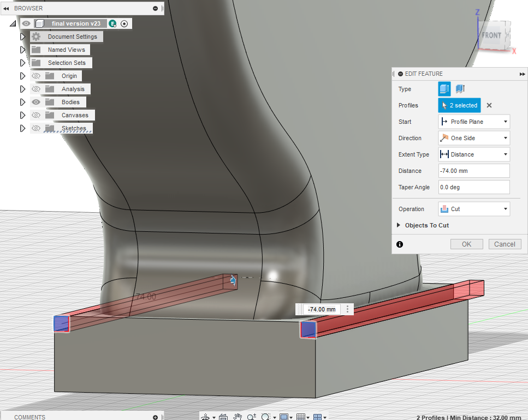
Task: Expand the Canvases folder
Action: click(22, 115)
